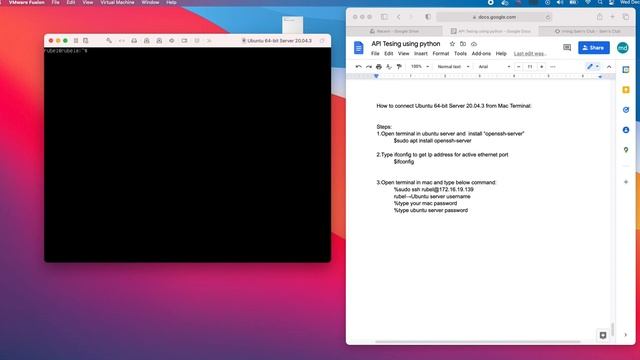
Task: Open the Normal text style dropdown
Action: [x=453, y=67]
